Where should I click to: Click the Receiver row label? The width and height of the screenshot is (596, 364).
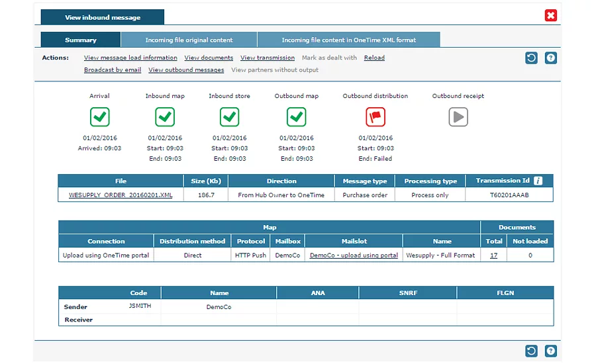click(79, 320)
